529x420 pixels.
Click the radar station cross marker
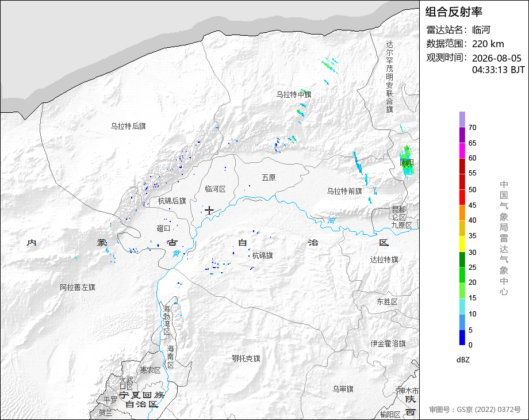click(x=209, y=211)
